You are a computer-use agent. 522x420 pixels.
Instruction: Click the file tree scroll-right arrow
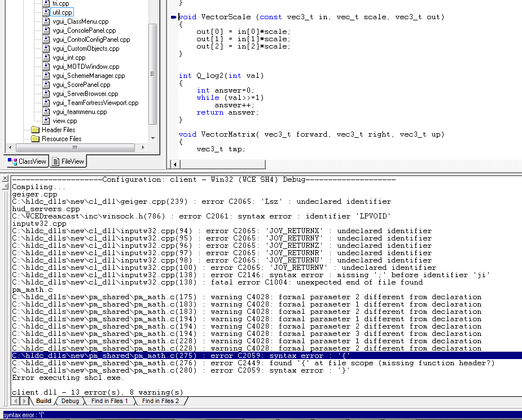coord(143,147)
